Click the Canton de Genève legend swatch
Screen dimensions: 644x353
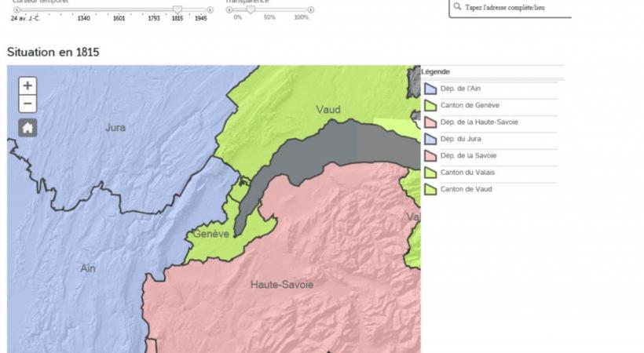tap(430, 105)
